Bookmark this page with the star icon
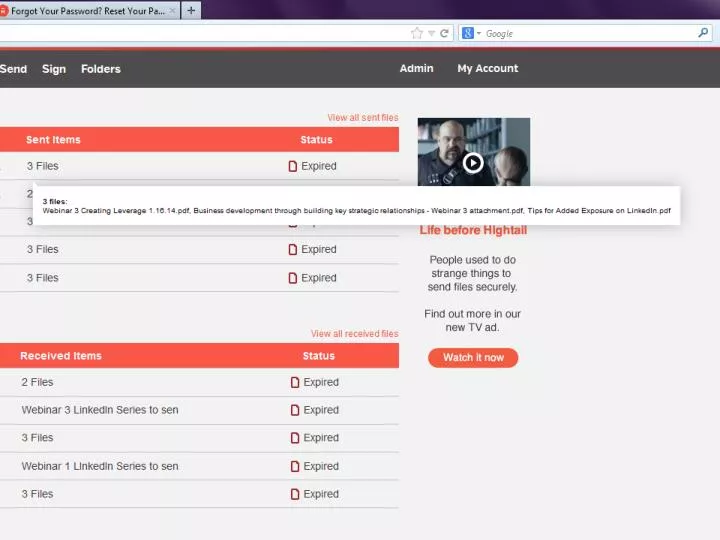 tap(416, 33)
